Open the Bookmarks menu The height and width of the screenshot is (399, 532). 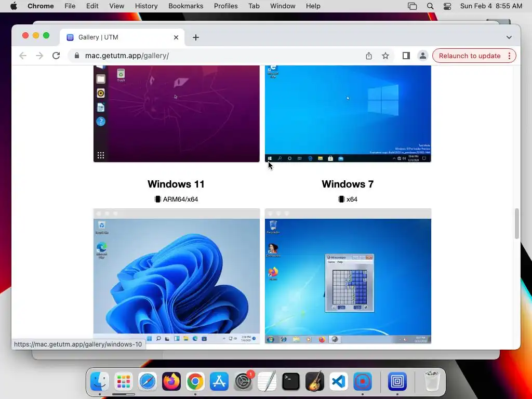click(185, 6)
